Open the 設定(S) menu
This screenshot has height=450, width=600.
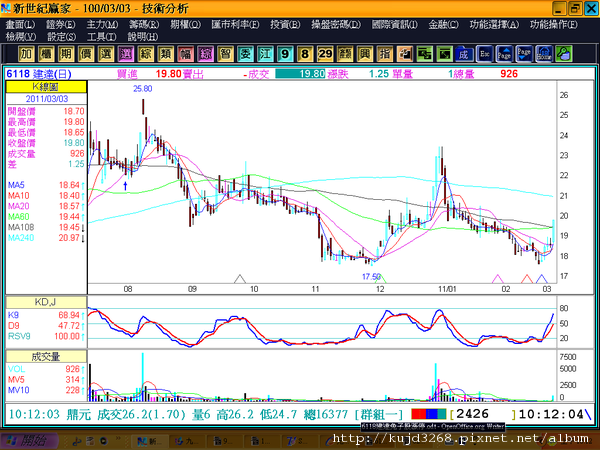pos(61,37)
